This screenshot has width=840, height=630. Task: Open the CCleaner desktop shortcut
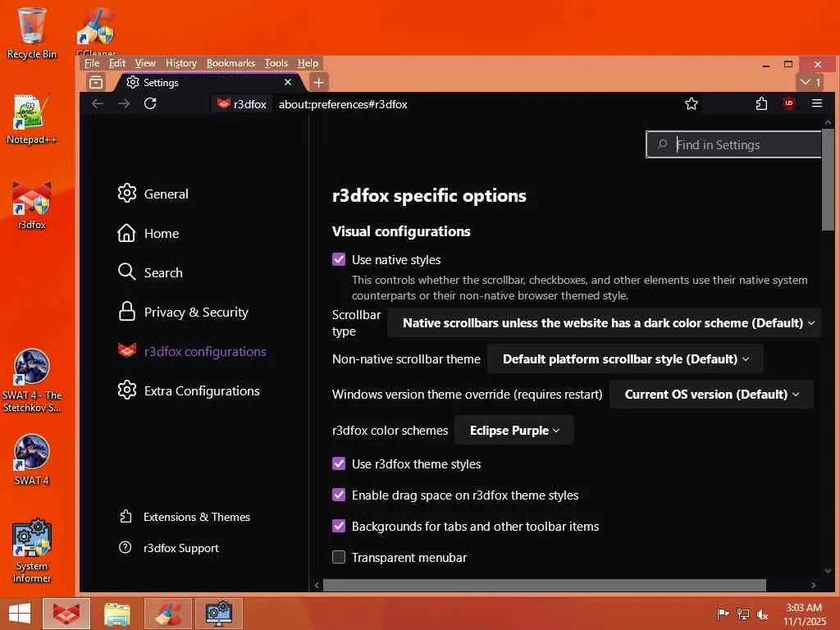coord(97,31)
